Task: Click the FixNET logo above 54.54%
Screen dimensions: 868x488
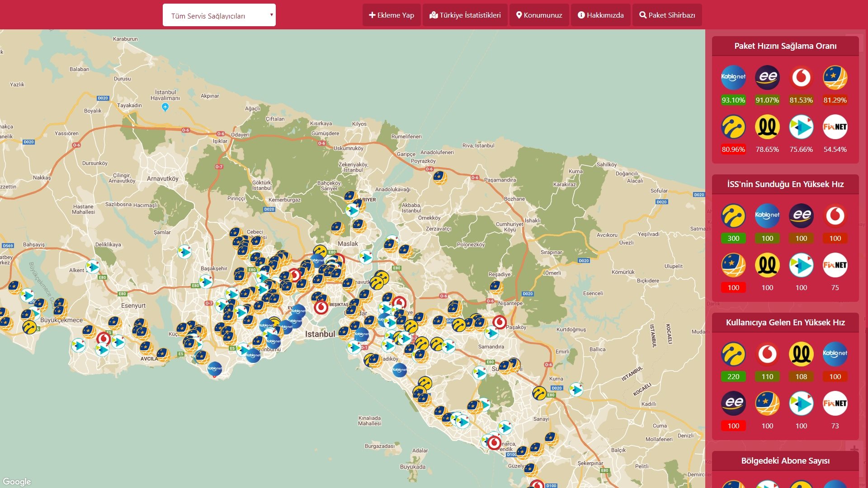Action: 835,127
